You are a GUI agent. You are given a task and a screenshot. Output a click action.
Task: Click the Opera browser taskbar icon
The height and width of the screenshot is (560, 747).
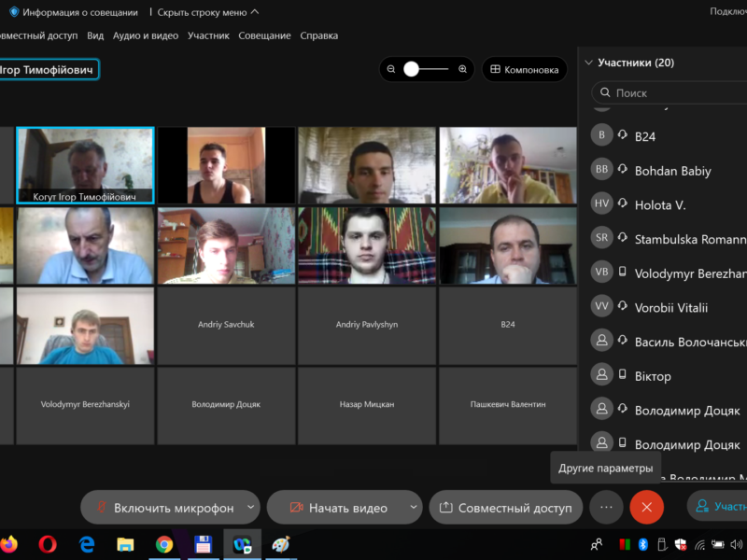point(48,544)
